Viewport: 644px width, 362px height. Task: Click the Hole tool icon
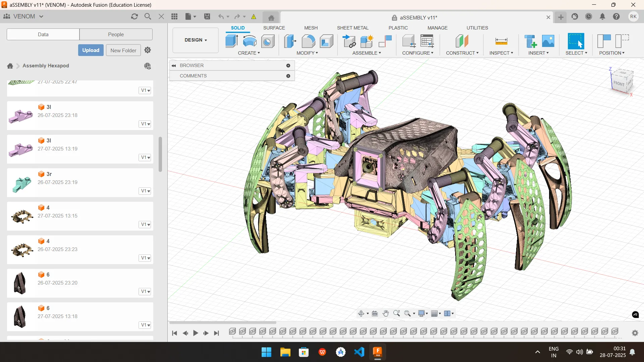pos(268,41)
